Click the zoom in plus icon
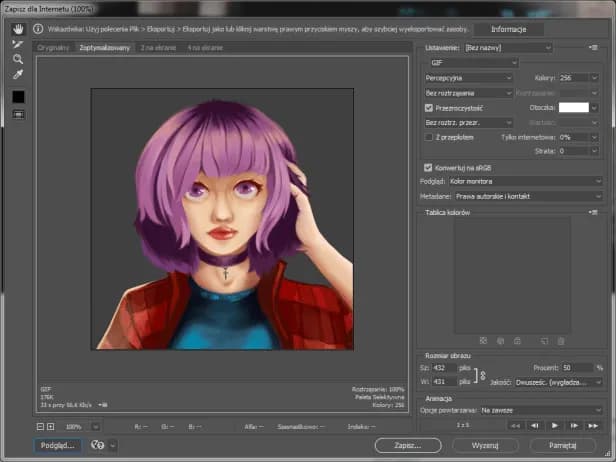616x462 pixels. 50,426
